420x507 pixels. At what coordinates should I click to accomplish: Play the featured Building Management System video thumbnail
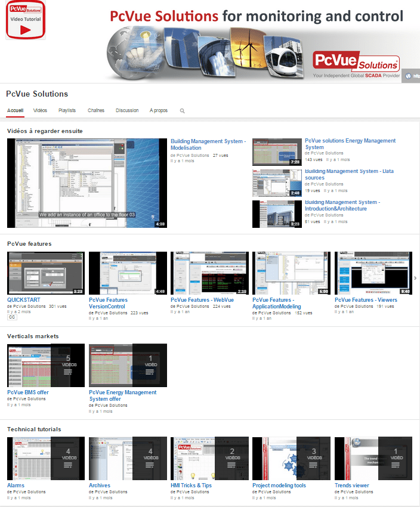pyautogui.click(x=87, y=183)
